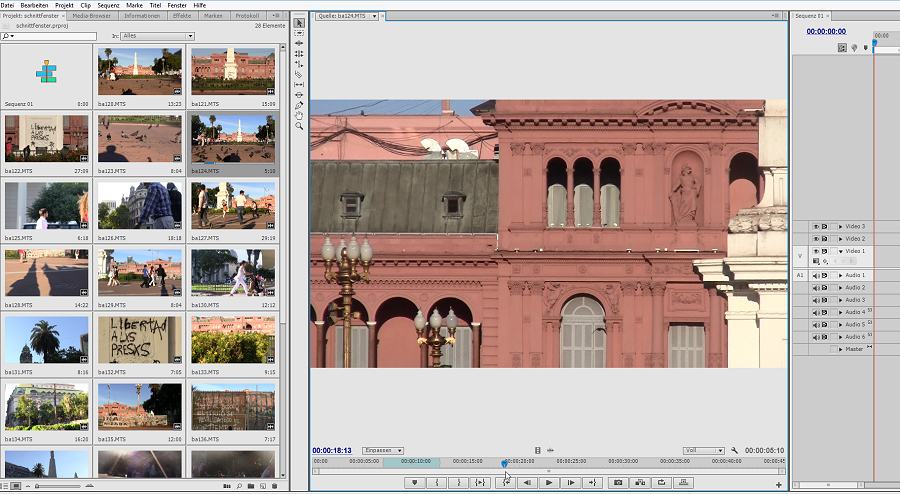The image size is (900, 494).
Task: Switch to the Effekte tab
Action: [x=182, y=16]
